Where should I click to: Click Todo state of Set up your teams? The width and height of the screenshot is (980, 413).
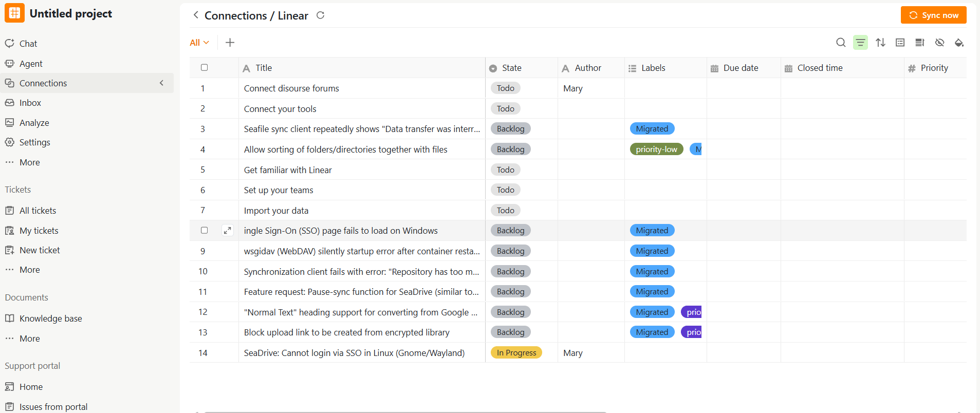(506, 190)
